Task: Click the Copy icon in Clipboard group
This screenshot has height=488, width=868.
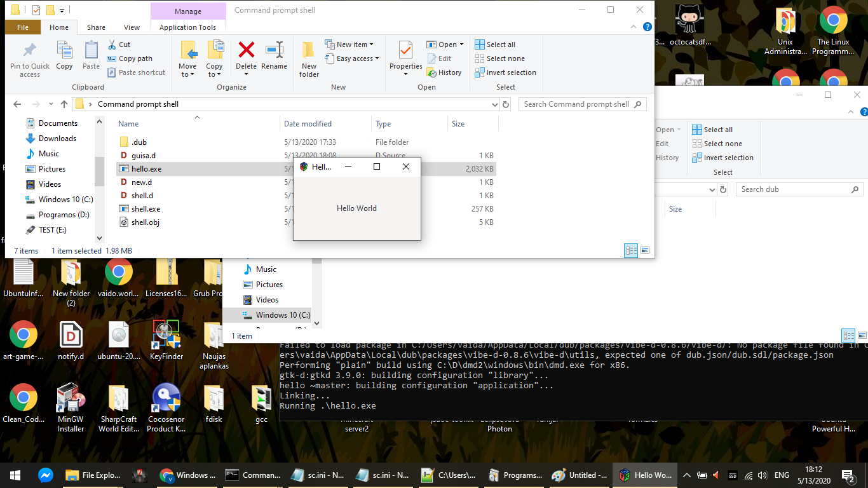Action: [64, 56]
